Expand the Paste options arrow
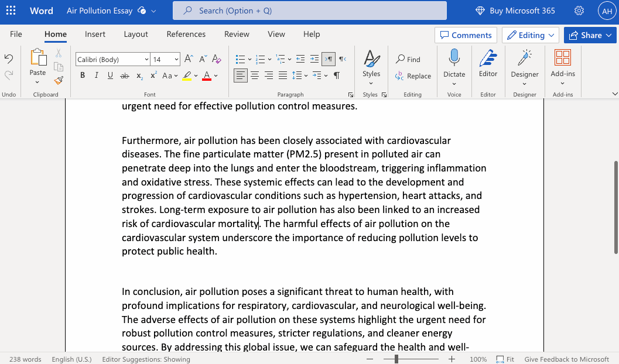The height and width of the screenshot is (364, 619). click(x=37, y=82)
